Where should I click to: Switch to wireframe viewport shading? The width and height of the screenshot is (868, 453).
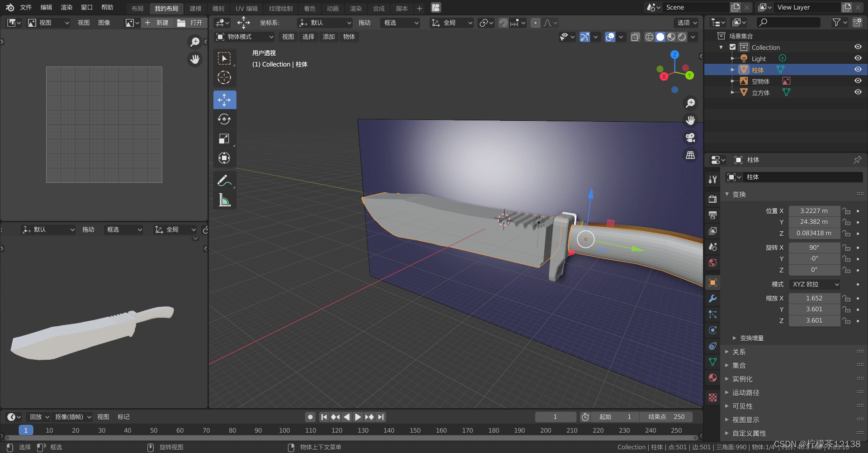pyautogui.click(x=649, y=37)
